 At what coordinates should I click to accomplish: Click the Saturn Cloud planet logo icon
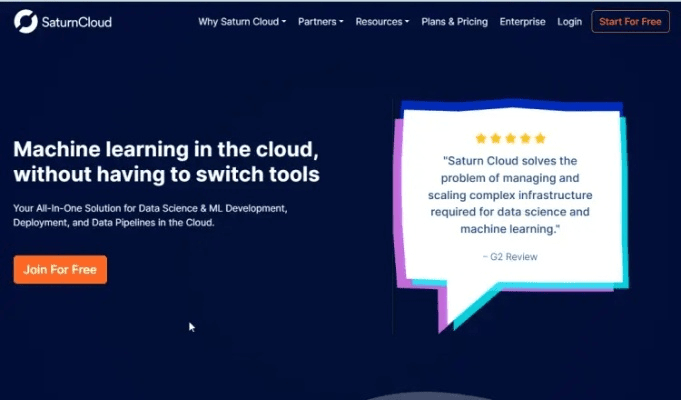25,21
